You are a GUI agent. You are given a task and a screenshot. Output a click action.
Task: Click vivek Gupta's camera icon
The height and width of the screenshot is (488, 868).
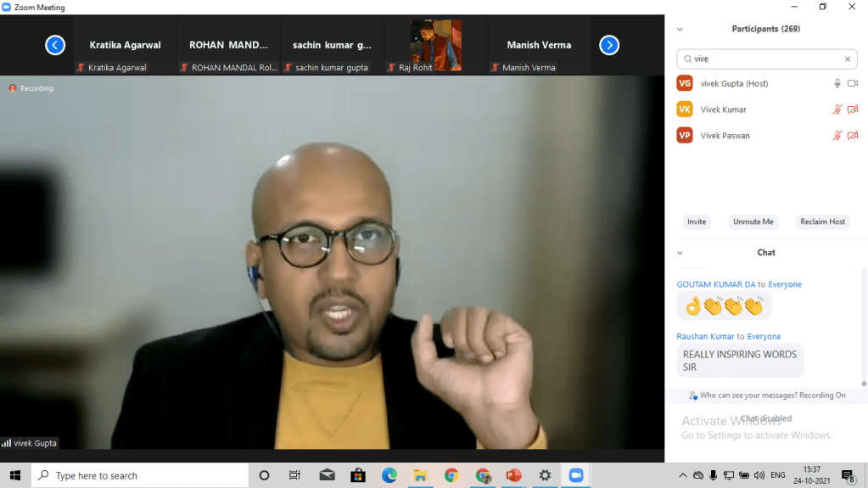tap(853, 83)
